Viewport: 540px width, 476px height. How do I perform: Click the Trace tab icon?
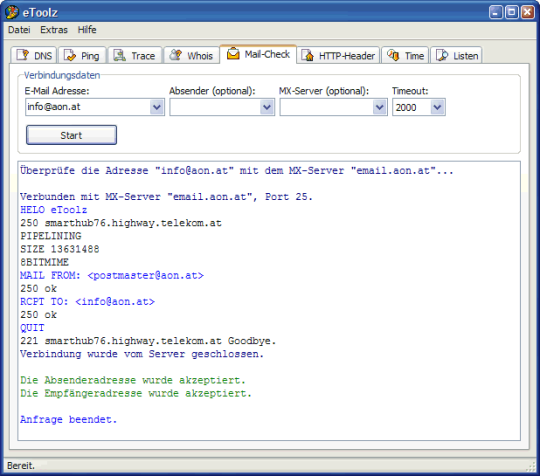120,55
